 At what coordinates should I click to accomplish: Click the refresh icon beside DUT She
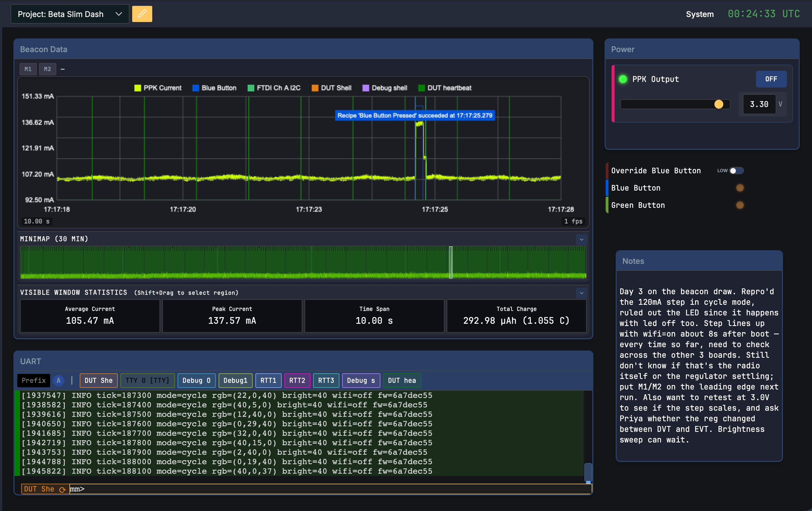[x=62, y=490]
